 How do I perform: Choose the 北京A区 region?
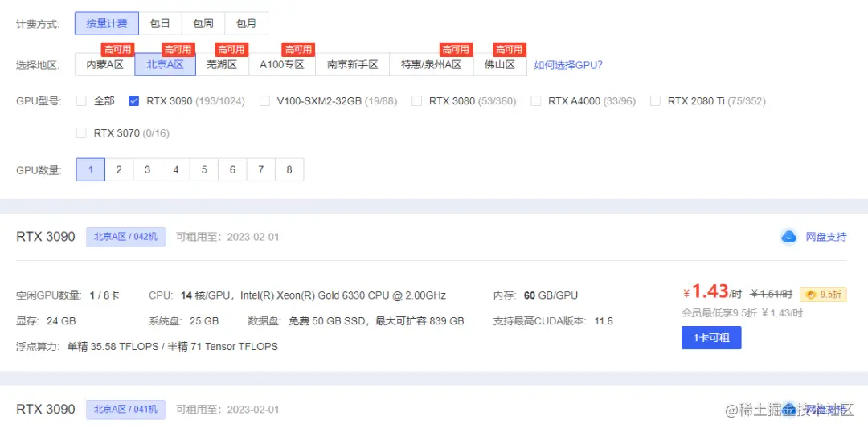(x=165, y=65)
